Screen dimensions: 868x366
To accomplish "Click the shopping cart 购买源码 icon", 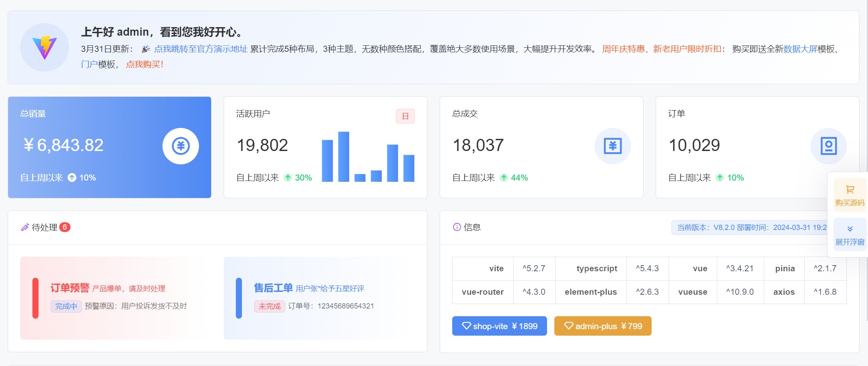I will [849, 189].
